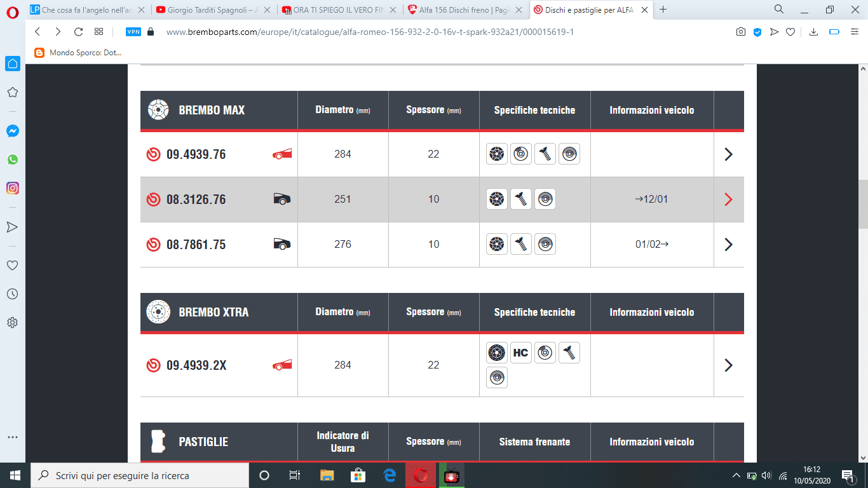
Task: Open Instagram from the Opera sidebar
Action: point(12,188)
